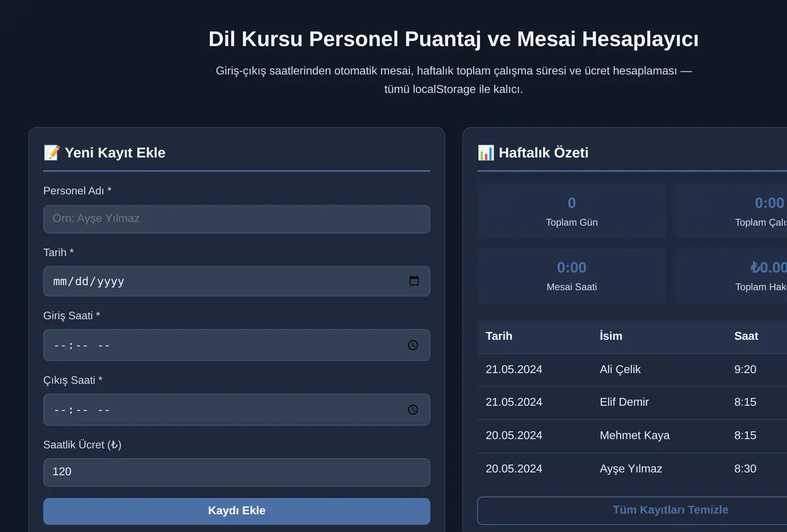The image size is (787, 532).
Task: Select the Elif Demir name cell
Action: click(x=624, y=402)
